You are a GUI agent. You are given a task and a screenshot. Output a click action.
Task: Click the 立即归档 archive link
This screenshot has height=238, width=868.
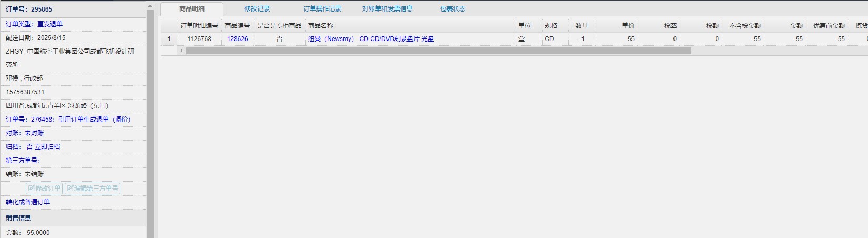click(x=47, y=147)
